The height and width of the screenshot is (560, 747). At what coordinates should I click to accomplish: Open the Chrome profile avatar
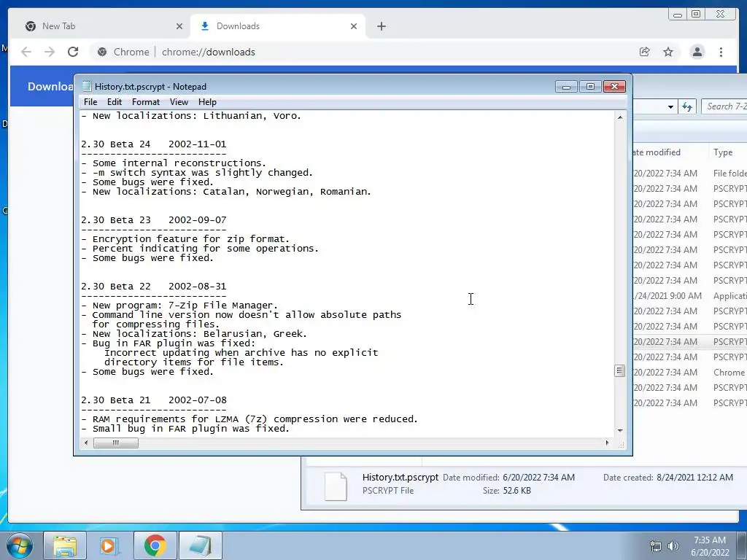(697, 52)
